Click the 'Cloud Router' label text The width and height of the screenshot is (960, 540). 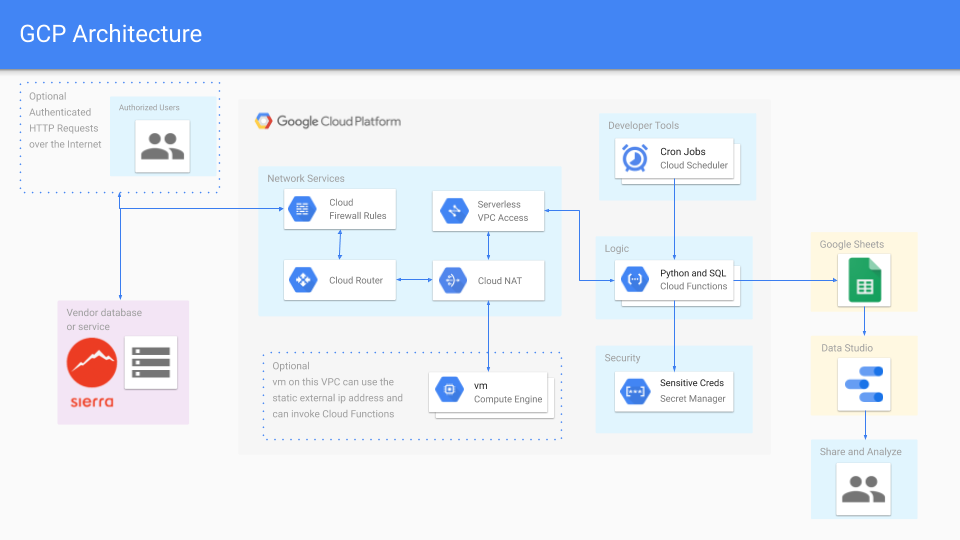pos(356,280)
